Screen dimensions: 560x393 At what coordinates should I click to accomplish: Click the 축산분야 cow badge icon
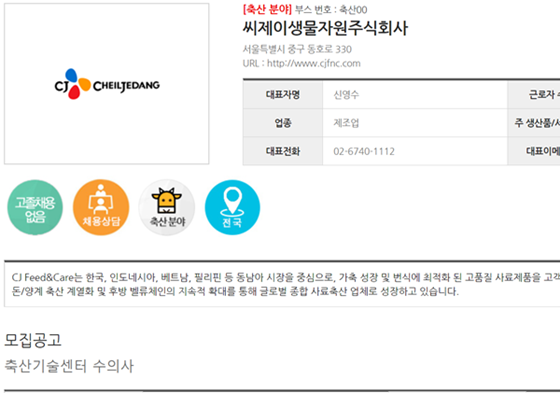pyautogui.click(x=167, y=207)
